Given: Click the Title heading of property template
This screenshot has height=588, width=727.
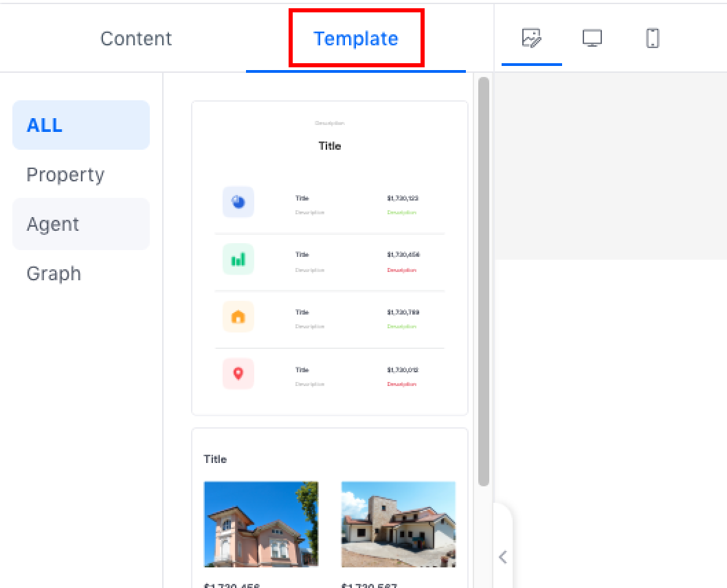Looking at the screenshot, I should pos(215,459).
